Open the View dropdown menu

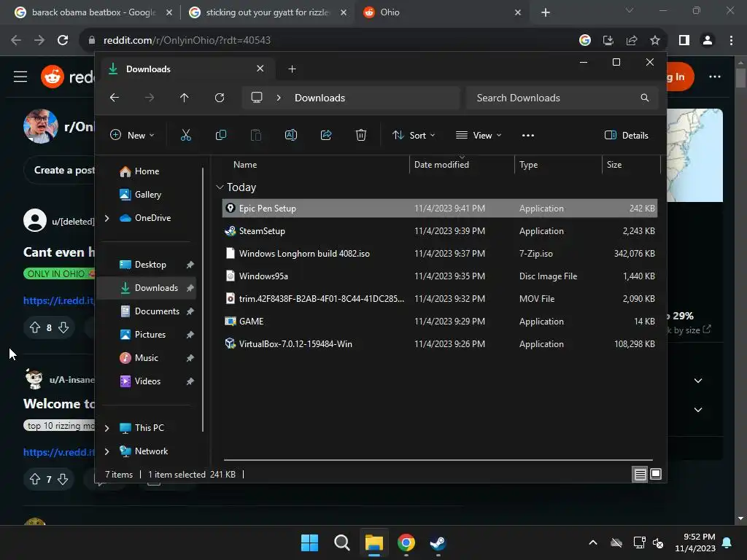tap(479, 135)
